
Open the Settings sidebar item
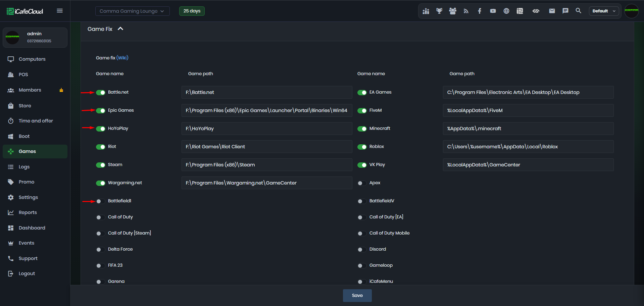pos(35,197)
